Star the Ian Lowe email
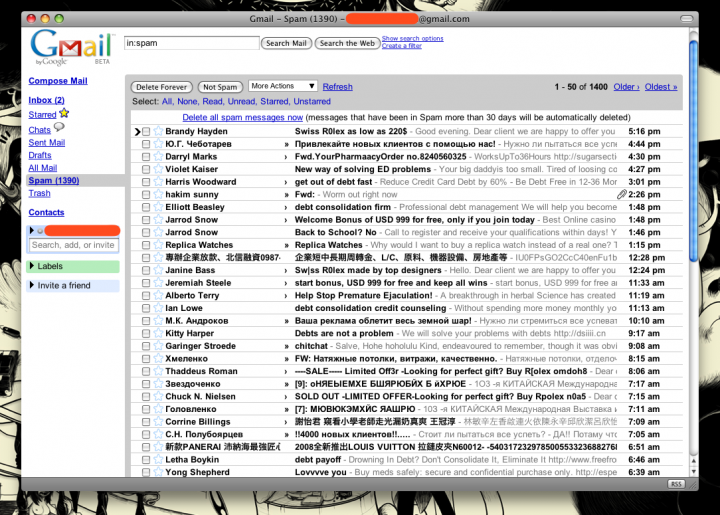 (158, 308)
